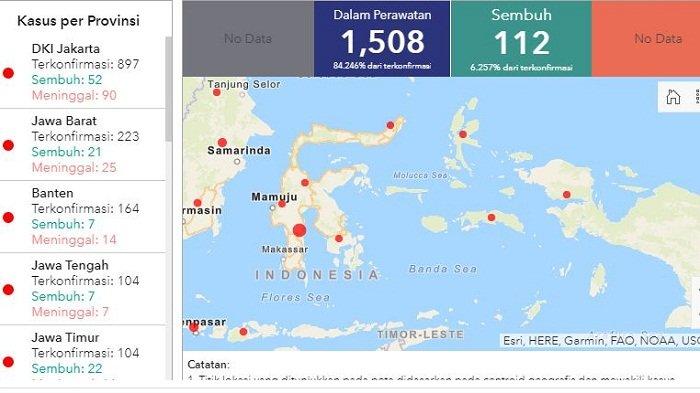Click the Esri map attribution text
This screenshot has width=700, height=393.
(x=601, y=341)
